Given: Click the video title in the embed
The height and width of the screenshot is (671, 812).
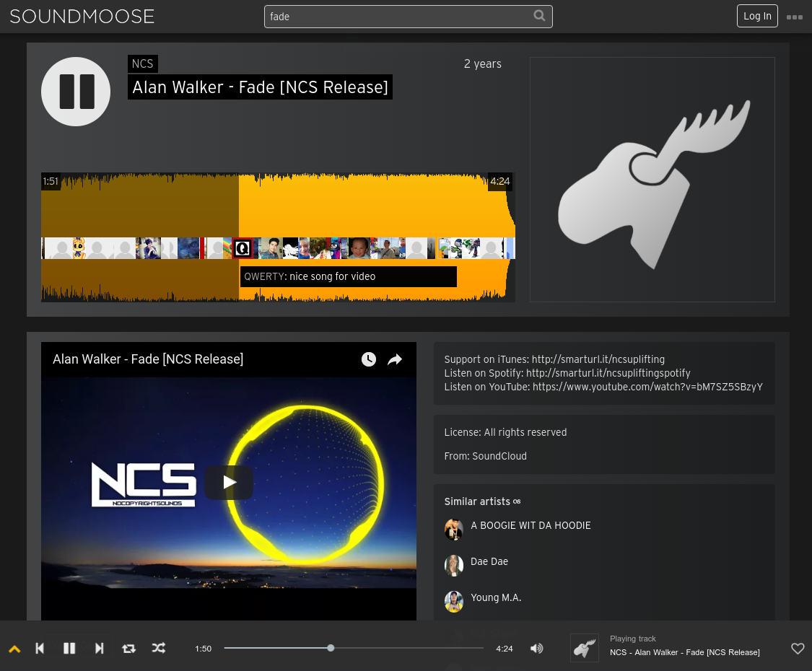Looking at the screenshot, I should click(148, 359).
